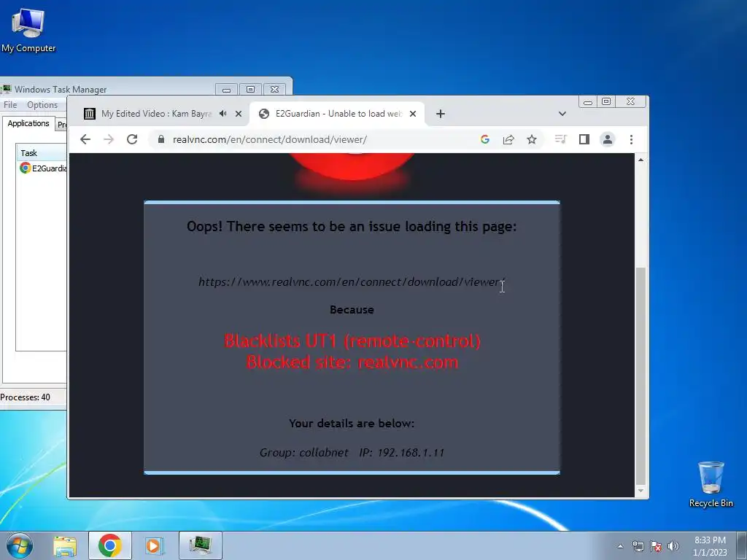Close the E2Guardian tab
Viewport: 747px width, 560px height.
[413, 113]
